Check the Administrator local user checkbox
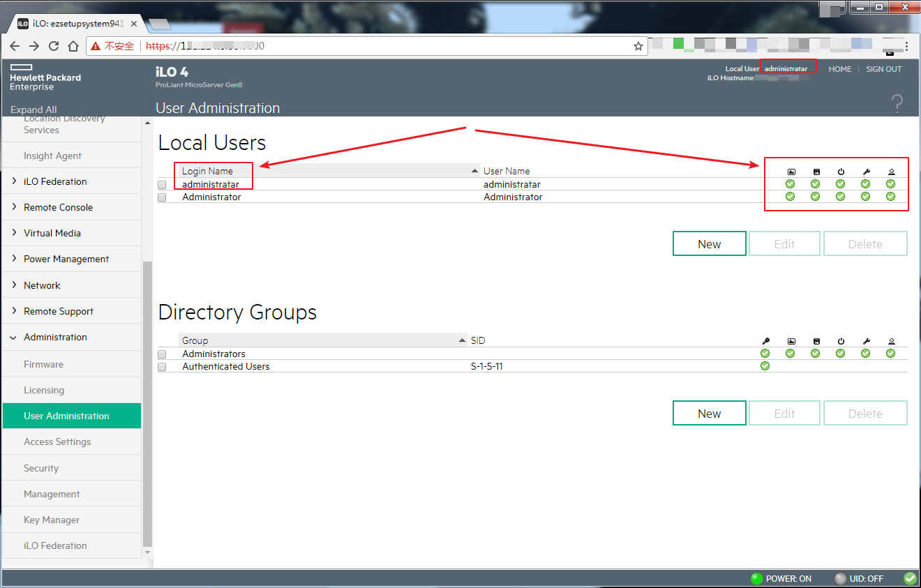921x588 pixels. 162,197
